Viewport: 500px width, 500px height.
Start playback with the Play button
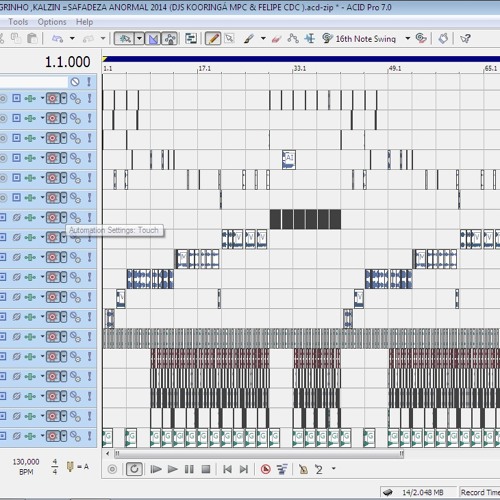[172, 469]
